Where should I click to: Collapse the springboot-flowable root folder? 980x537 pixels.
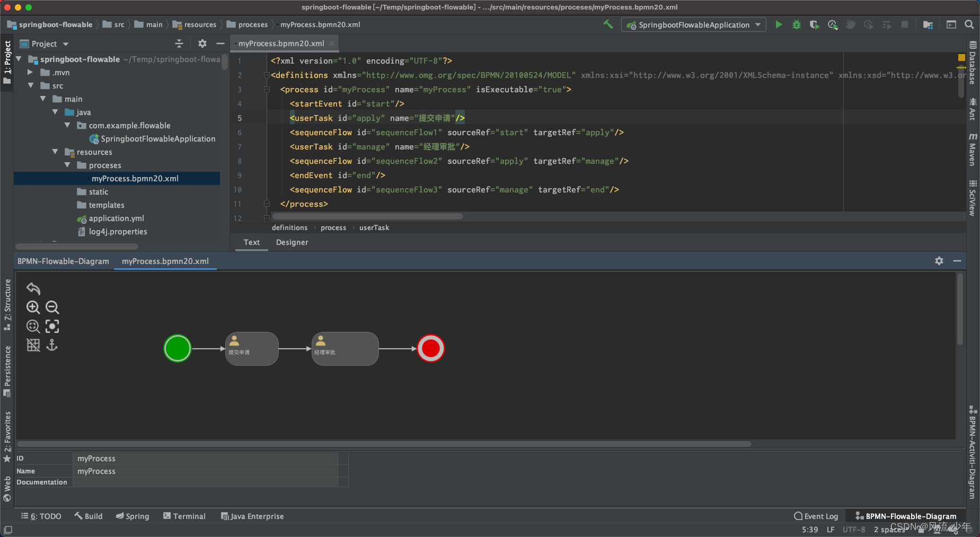tap(19, 59)
